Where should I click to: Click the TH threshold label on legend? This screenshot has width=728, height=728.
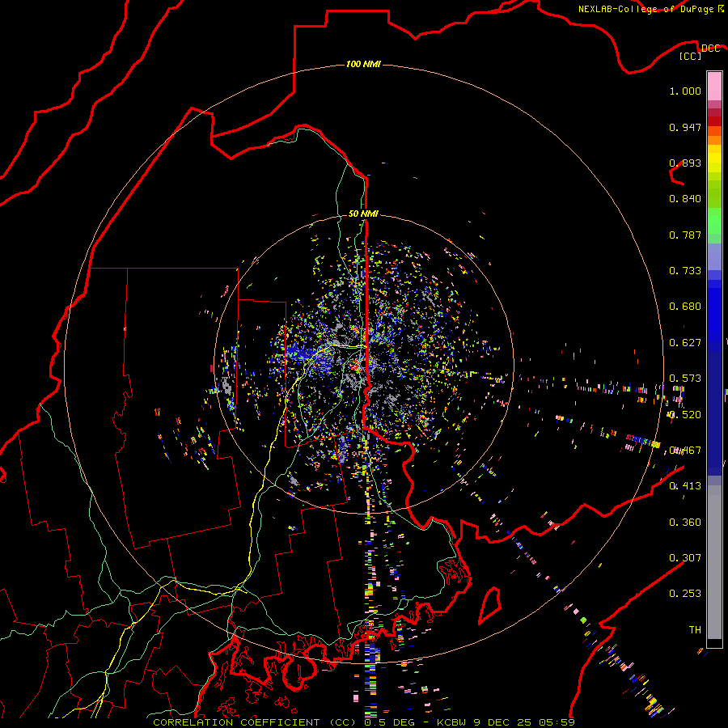(695, 630)
